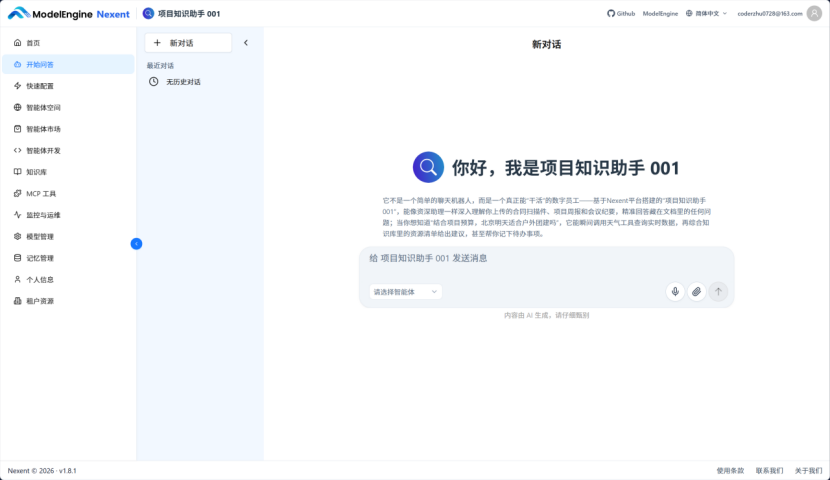Open the 首页 home icon in sidebar
The image size is (830, 480).
click(x=17, y=43)
